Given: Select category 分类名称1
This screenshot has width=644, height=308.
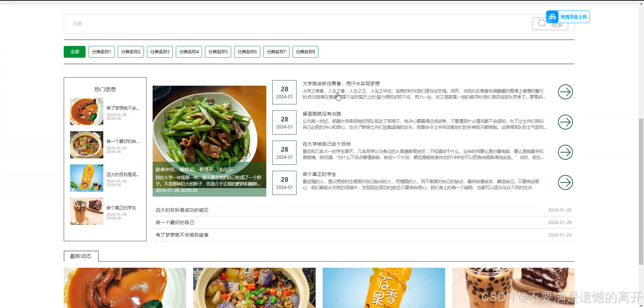Looking at the screenshot, I should tap(102, 52).
